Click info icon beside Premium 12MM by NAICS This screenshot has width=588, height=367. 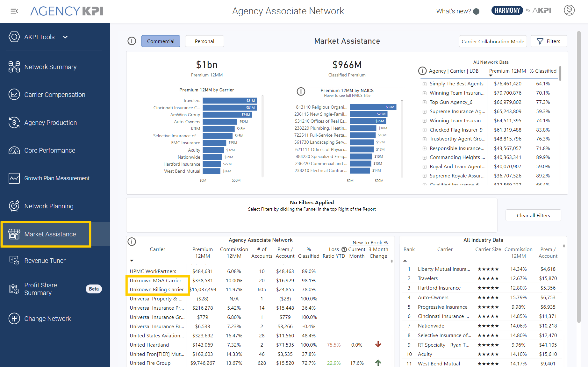(x=301, y=92)
